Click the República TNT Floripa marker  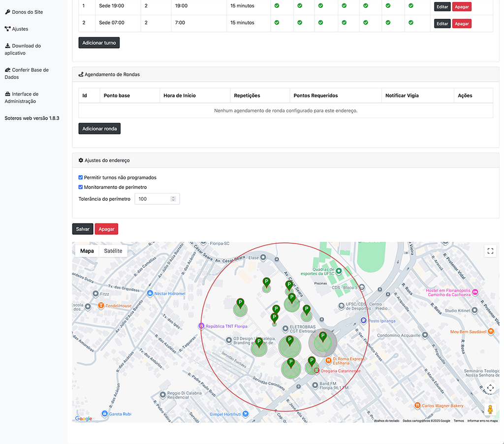tap(201, 326)
